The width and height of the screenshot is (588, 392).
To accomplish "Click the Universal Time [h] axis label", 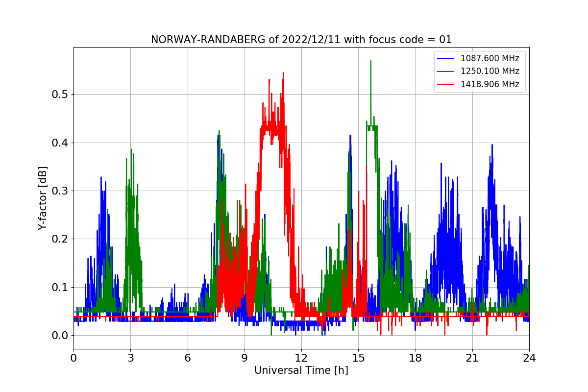I will pyautogui.click(x=301, y=370).
